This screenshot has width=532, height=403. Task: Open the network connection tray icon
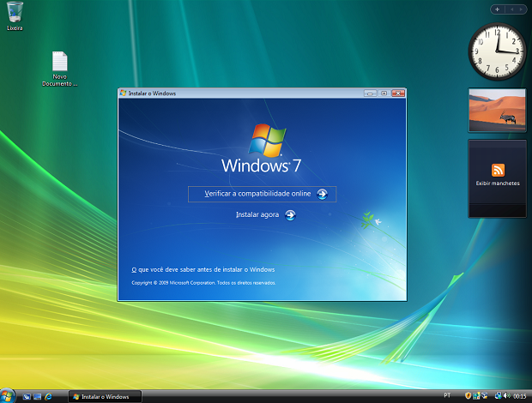[x=498, y=395]
